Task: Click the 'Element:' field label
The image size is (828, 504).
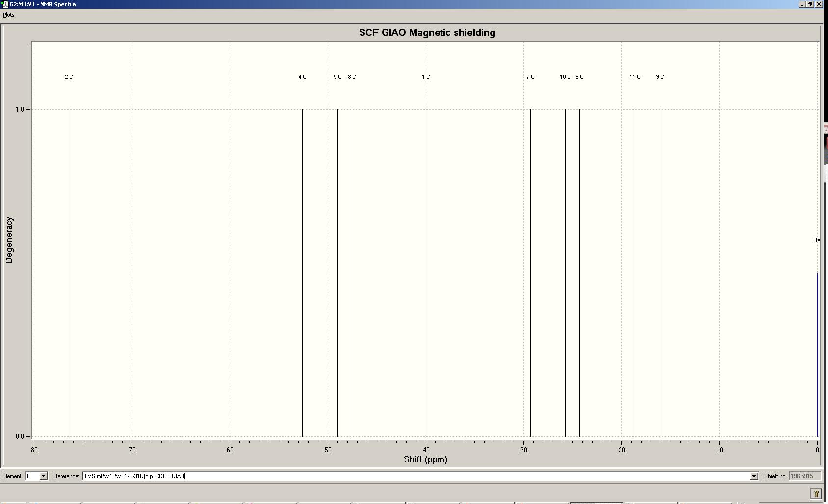Action: coord(13,476)
